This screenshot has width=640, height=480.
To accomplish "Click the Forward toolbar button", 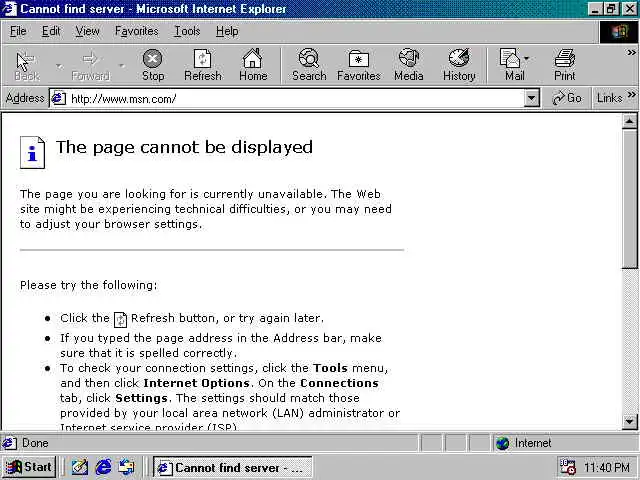I will (90, 65).
